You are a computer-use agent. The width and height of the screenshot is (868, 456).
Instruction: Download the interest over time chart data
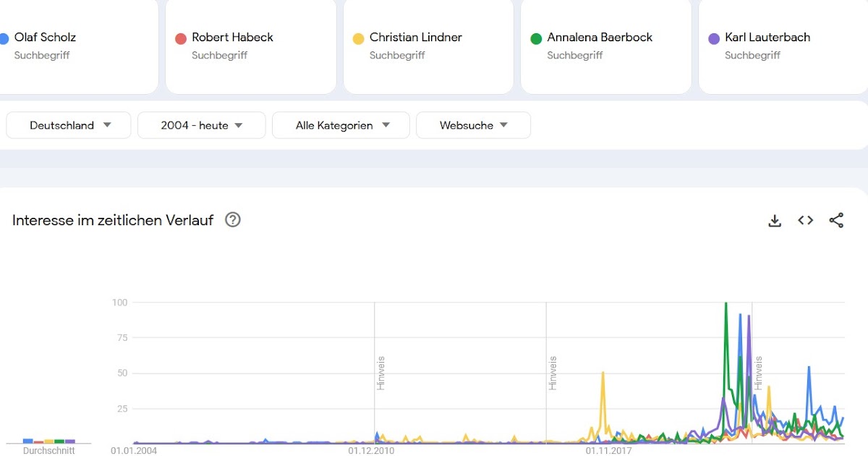pyautogui.click(x=775, y=221)
